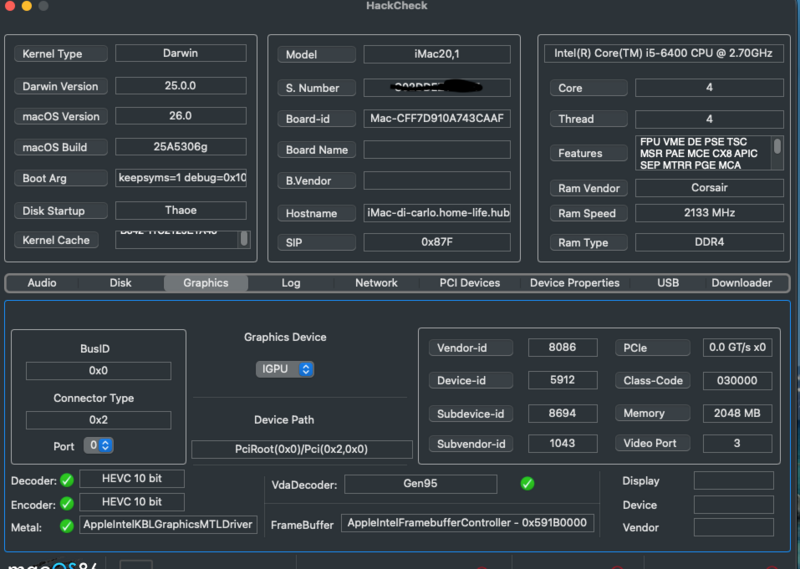The image size is (800, 569).
Task: Click the Kernel Cache field scrollbar
Action: click(244, 239)
